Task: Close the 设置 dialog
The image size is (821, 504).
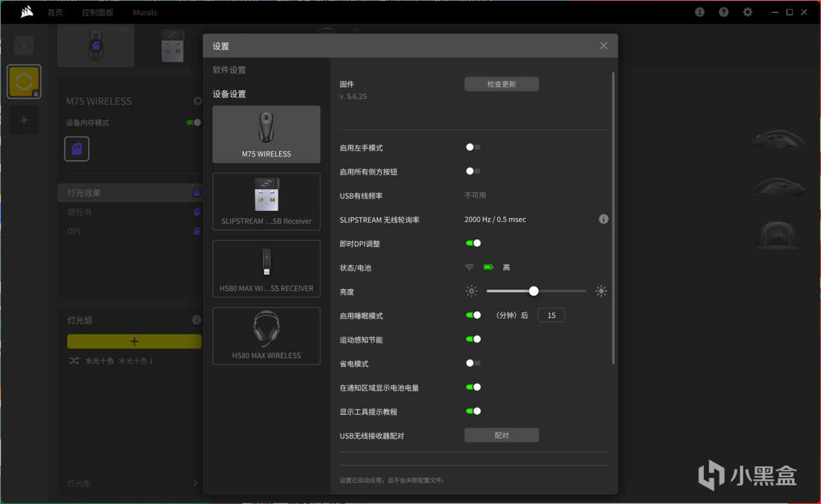Action: pyautogui.click(x=604, y=46)
